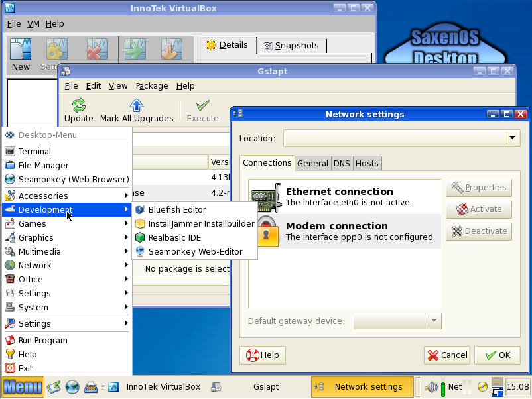The height and width of the screenshot is (399, 532).
Task: Open the Snapshots tab in VirtualBox
Action: click(x=291, y=46)
